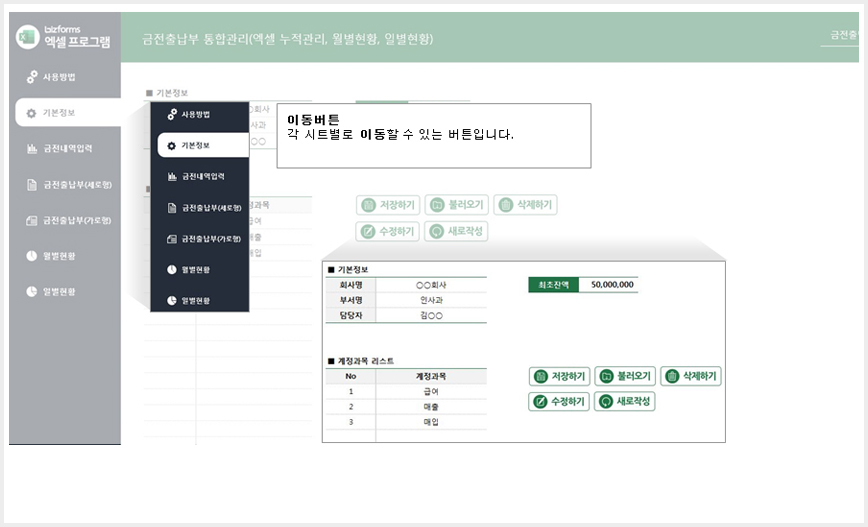Click 금전출납부(세로형) document icon in gray sidebar
868x527 pixels.
pos(32,184)
